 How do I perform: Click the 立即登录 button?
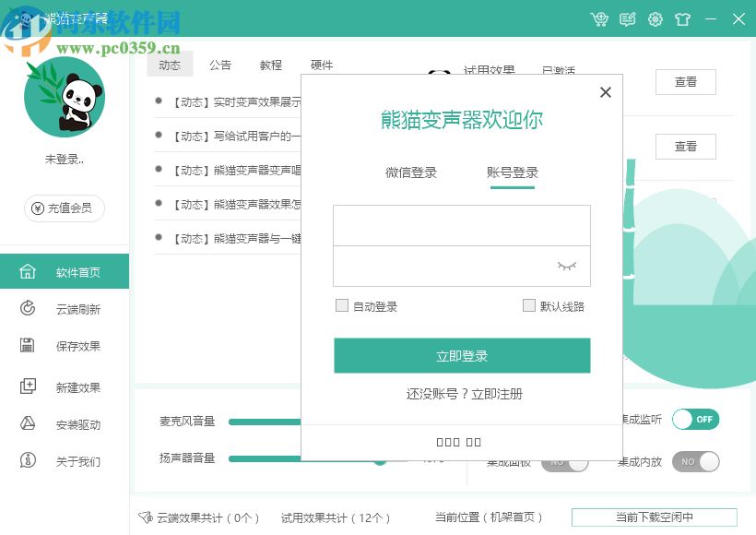tap(462, 355)
